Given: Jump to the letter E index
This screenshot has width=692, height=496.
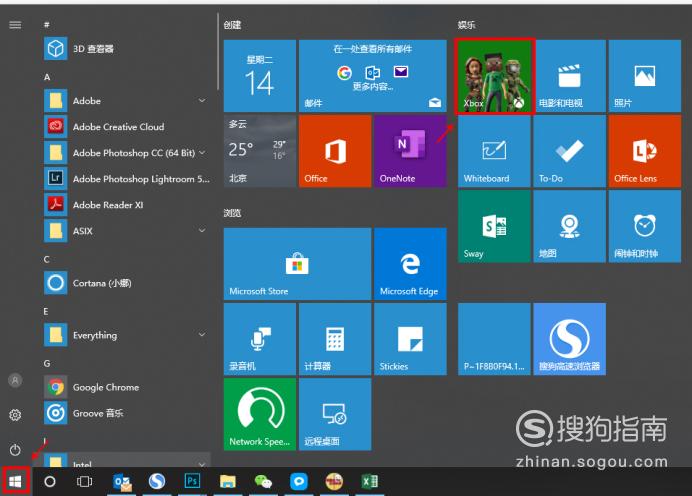Looking at the screenshot, I should tap(46, 312).
